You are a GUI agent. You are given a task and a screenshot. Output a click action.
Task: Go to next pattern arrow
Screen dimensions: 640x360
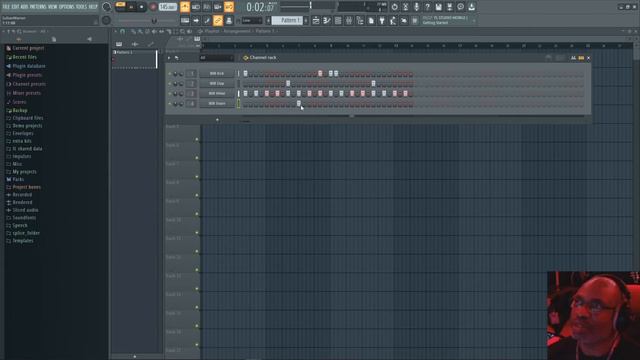(x=306, y=20)
